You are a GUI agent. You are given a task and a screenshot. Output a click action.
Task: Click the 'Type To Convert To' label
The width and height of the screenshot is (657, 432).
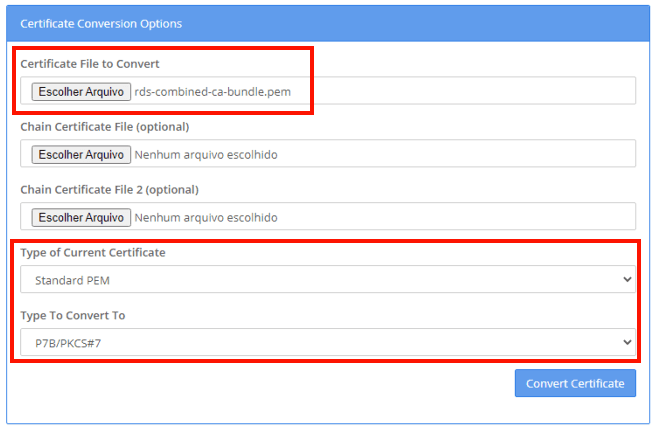73,316
